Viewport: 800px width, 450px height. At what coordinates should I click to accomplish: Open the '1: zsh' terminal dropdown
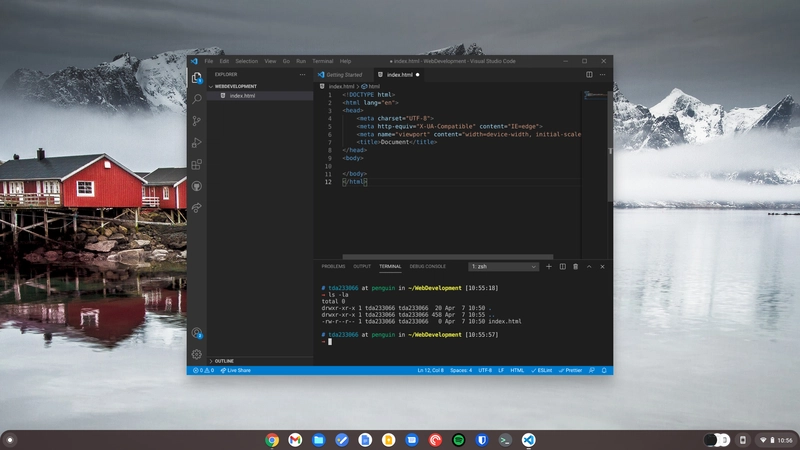[x=503, y=267]
